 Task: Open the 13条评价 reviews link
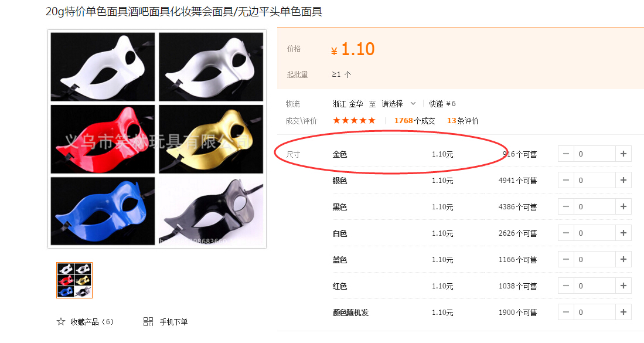(x=463, y=121)
